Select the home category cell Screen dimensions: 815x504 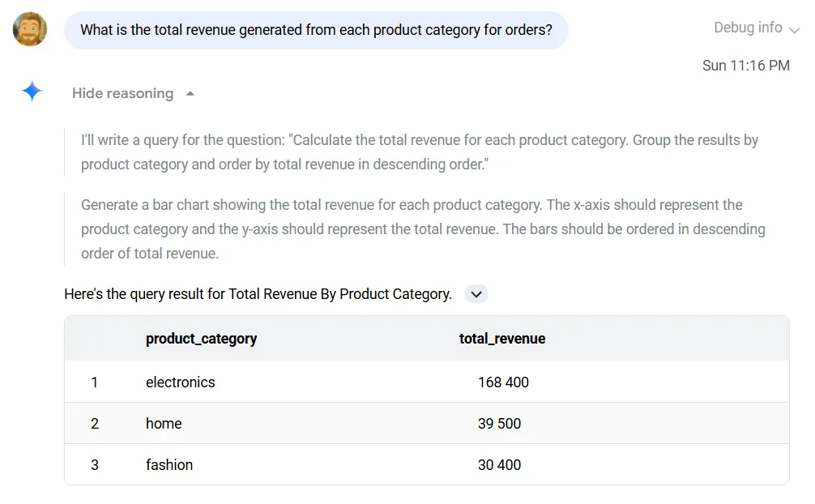point(164,424)
